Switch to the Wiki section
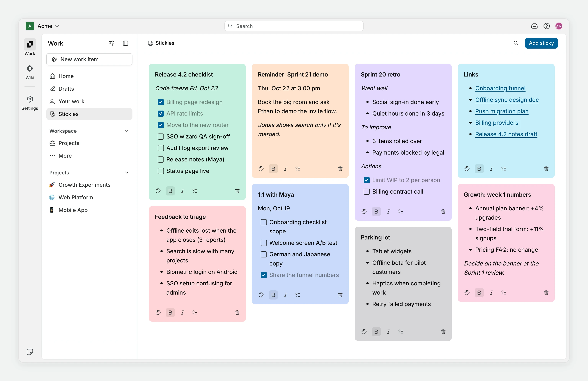This screenshot has height=381, width=588. [x=30, y=72]
